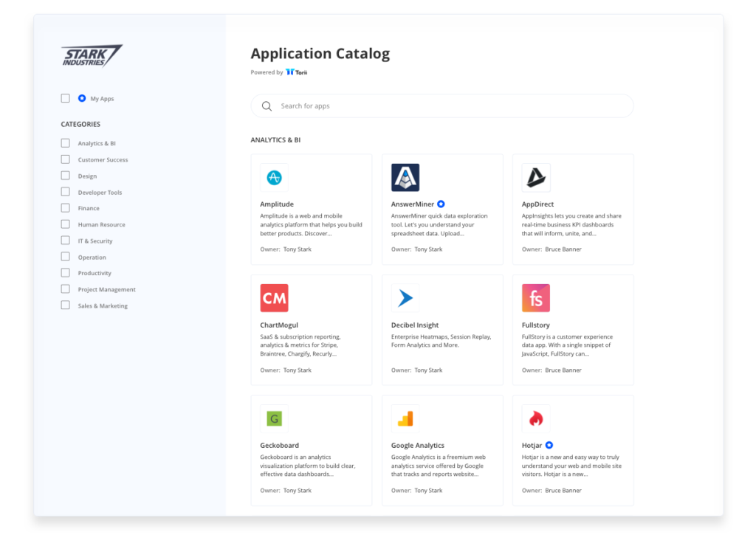756x546 pixels.
Task: Click the AnswerMiner app logo
Action: click(x=405, y=177)
